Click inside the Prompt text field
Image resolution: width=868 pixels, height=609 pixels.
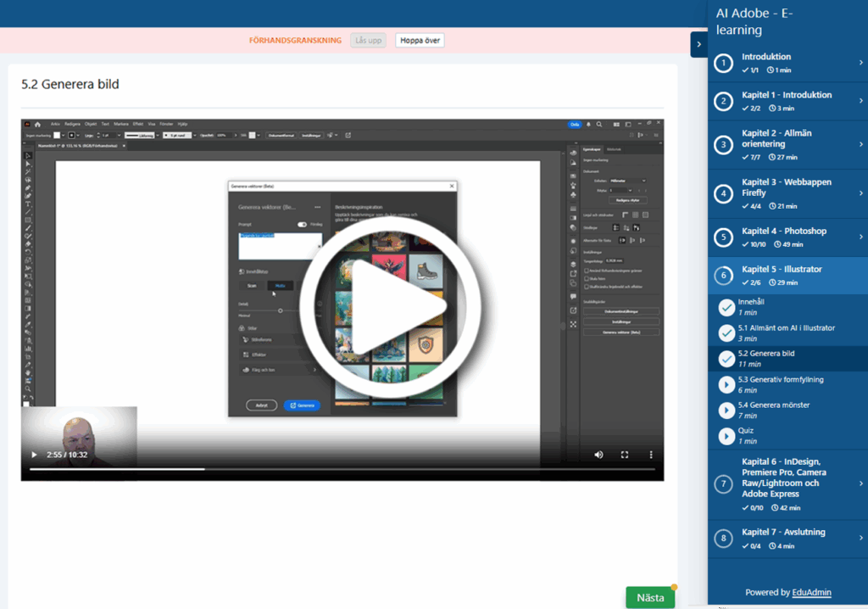pos(280,246)
